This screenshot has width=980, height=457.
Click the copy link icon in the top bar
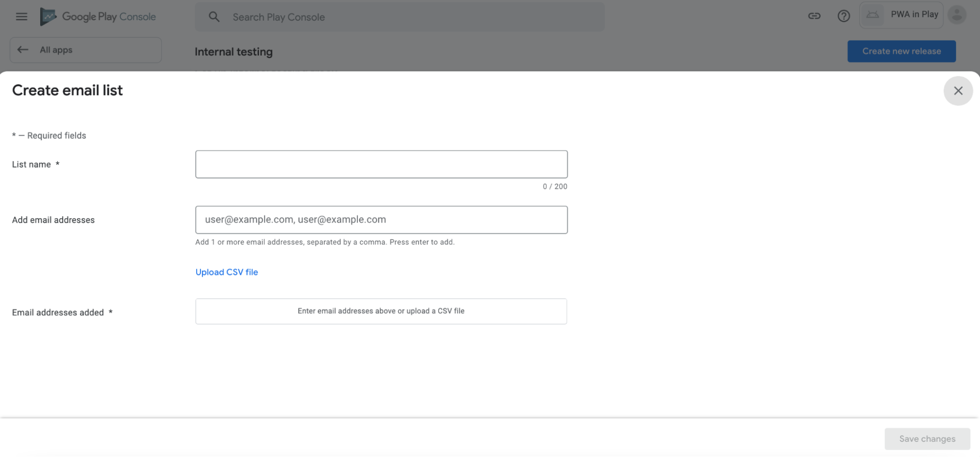click(814, 16)
